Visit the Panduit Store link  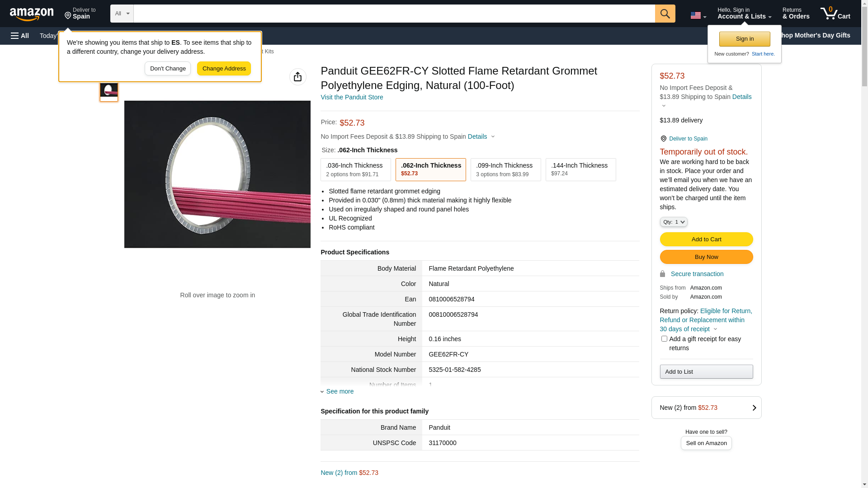point(351,97)
